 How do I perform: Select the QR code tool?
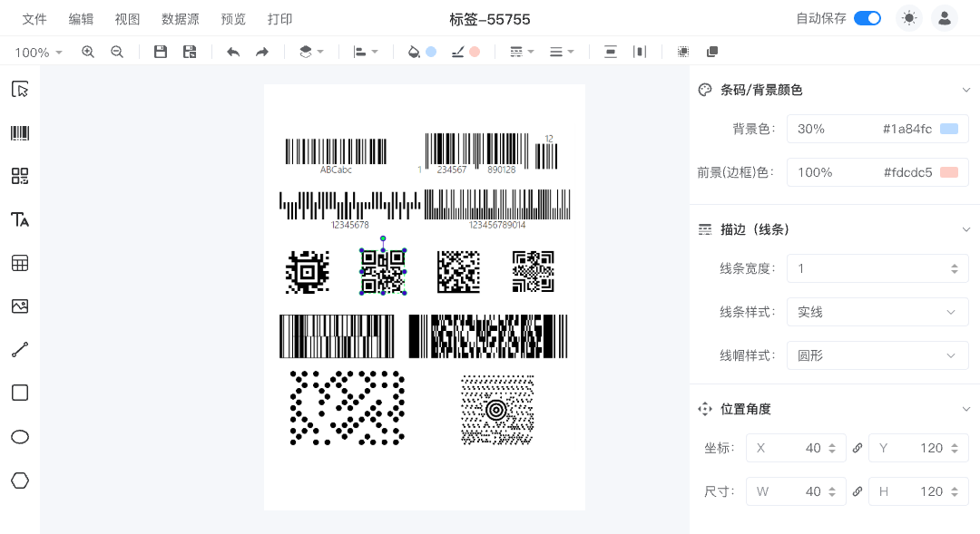(20, 176)
